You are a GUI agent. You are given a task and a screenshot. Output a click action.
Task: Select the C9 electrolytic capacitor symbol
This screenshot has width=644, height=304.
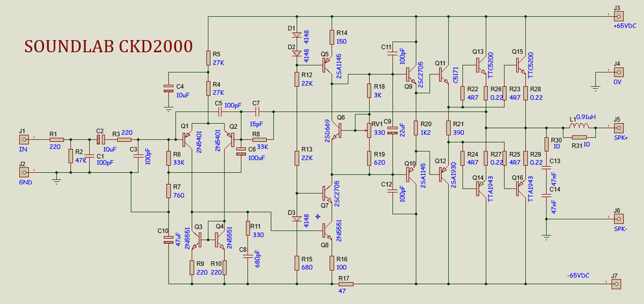click(x=392, y=131)
